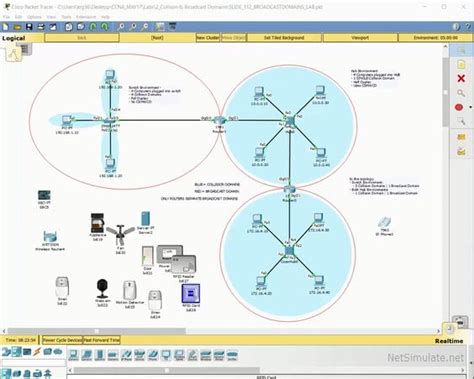
Task: Click the Copy toolbar icon
Action: 69,27
